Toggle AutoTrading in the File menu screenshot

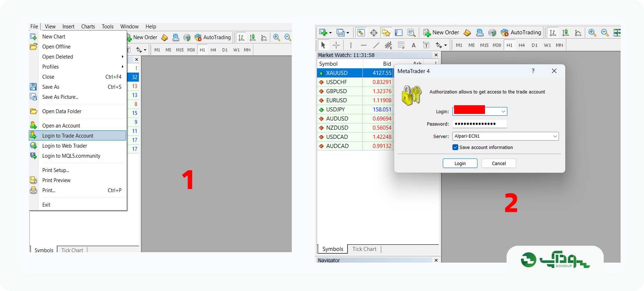tap(213, 37)
